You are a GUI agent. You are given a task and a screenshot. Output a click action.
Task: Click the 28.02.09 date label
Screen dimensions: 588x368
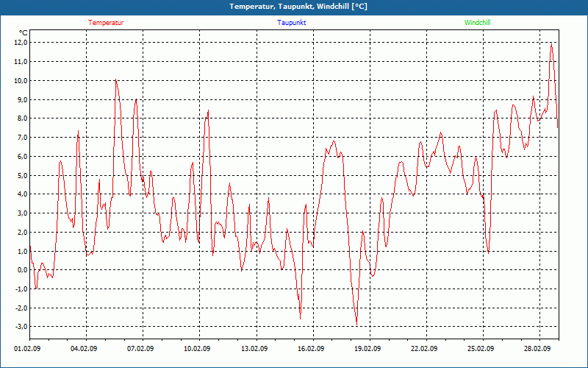coord(537,349)
